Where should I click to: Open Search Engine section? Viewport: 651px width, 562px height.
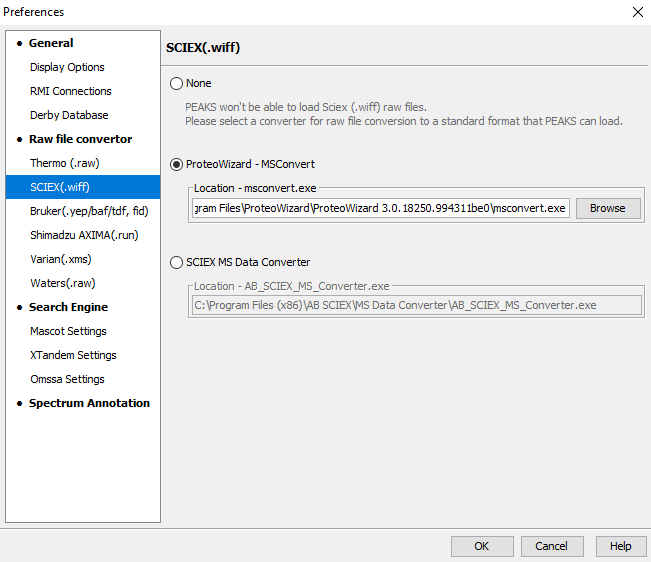[69, 307]
